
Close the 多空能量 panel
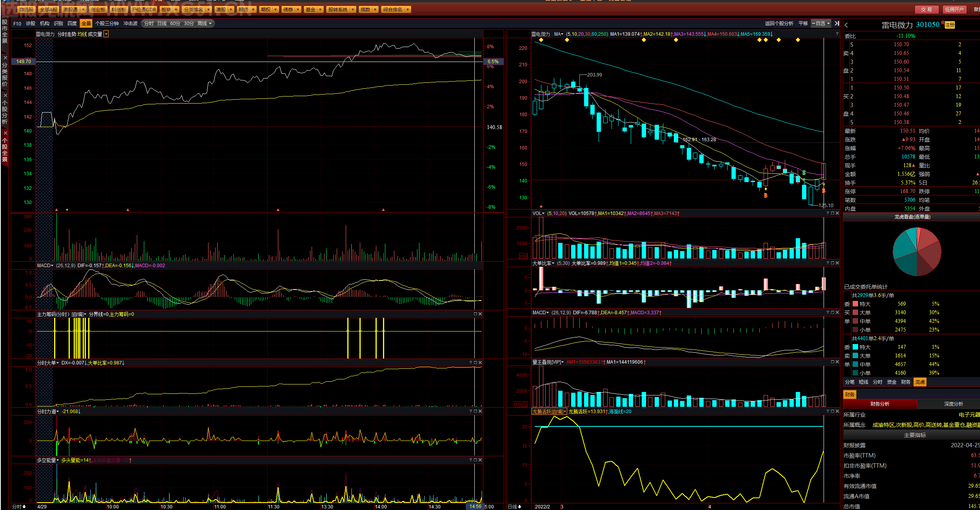point(480,460)
